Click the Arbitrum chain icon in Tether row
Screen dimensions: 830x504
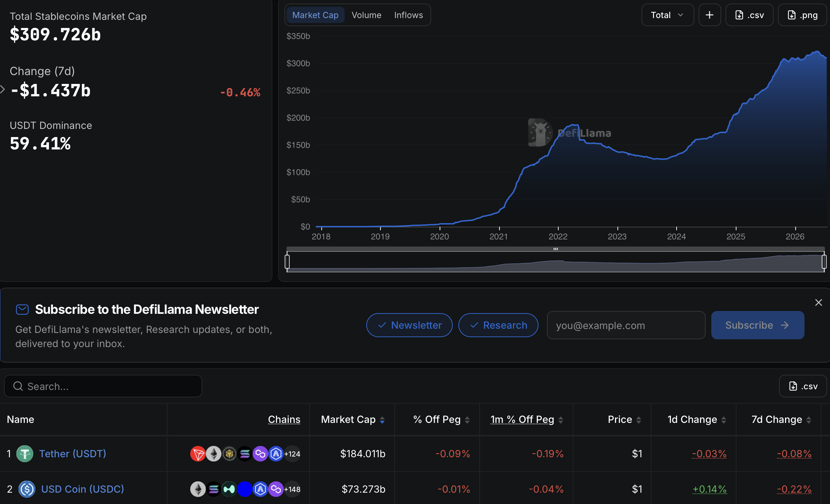276,453
